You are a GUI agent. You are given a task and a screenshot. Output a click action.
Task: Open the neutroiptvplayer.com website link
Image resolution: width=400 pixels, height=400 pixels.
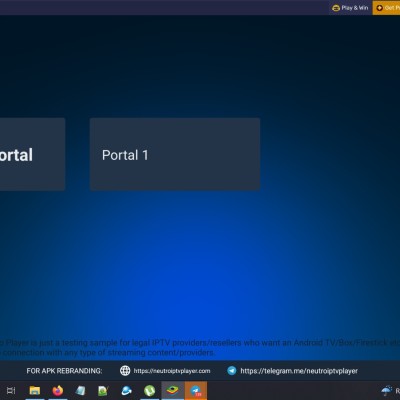(x=172, y=371)
